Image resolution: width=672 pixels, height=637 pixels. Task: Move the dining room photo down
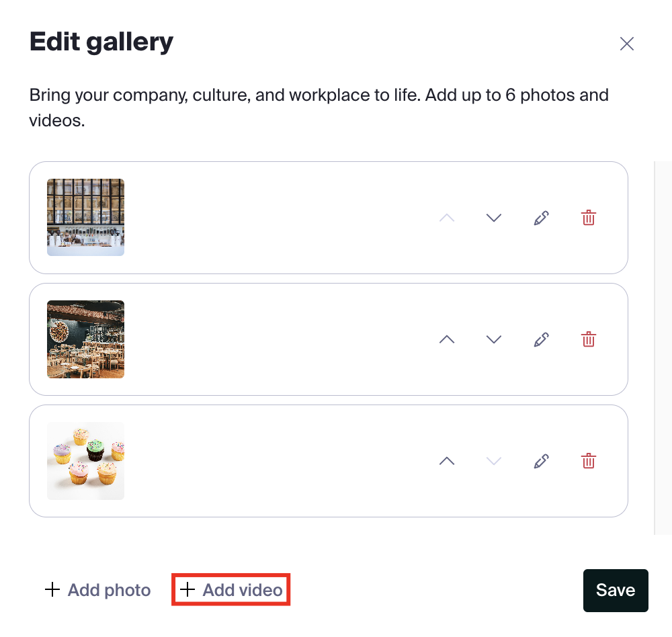[494, 339]
